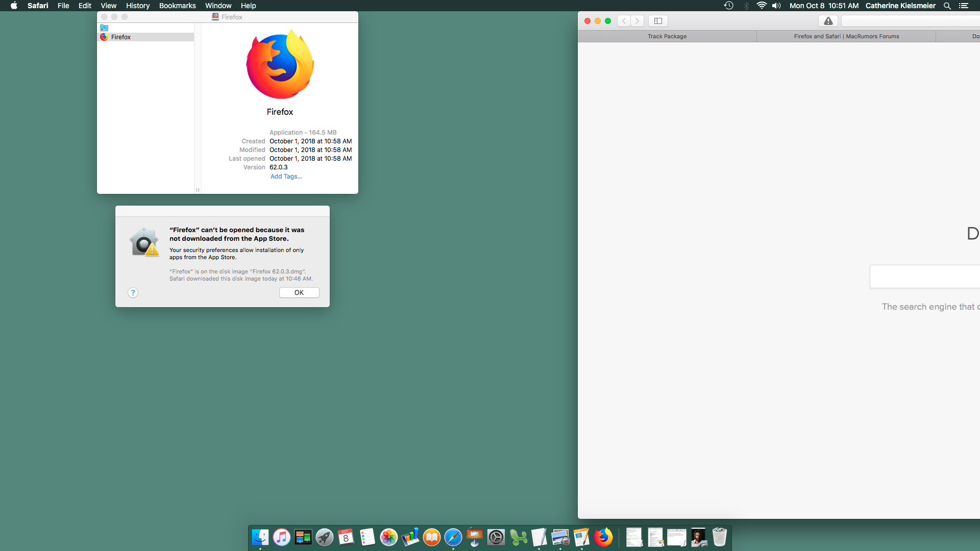Launch Keynote from the Dock
The width and height of the screenshot is (980, 551).
(475, 537)
